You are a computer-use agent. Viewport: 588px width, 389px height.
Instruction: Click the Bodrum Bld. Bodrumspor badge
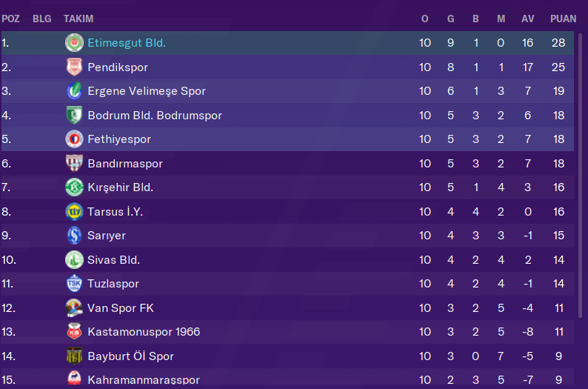pos(74,116)
